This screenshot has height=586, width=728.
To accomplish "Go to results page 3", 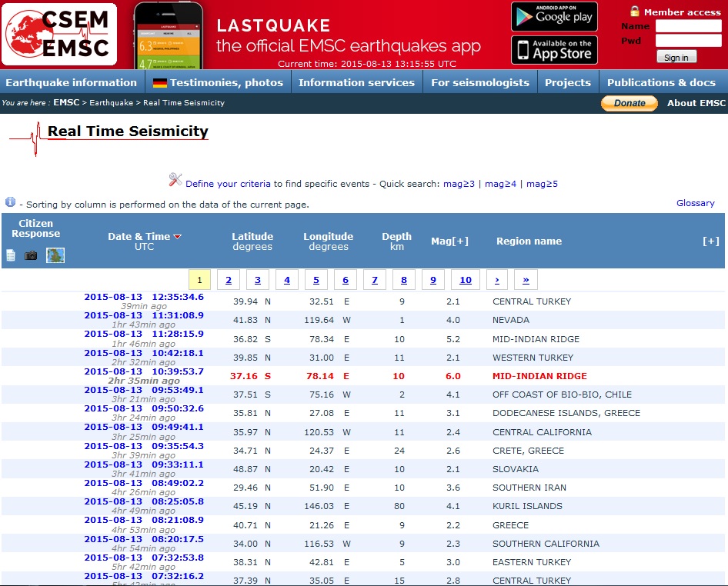I will pos(258,280).
